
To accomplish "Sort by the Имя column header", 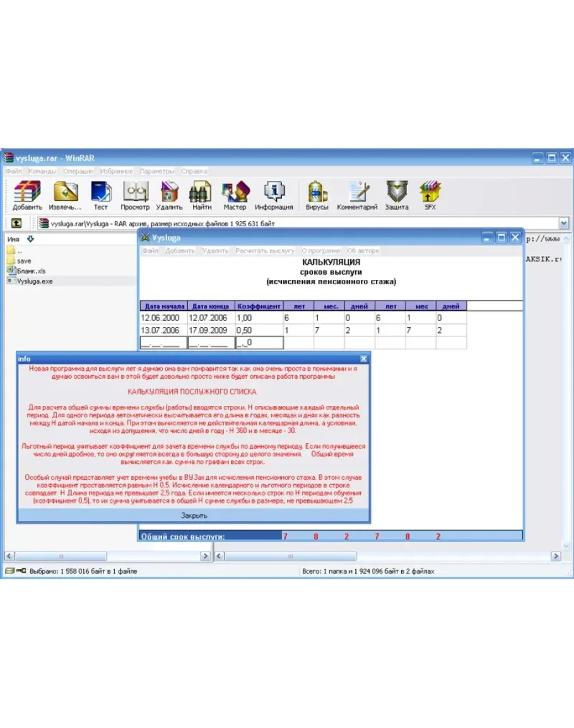I will coord(14,240).
